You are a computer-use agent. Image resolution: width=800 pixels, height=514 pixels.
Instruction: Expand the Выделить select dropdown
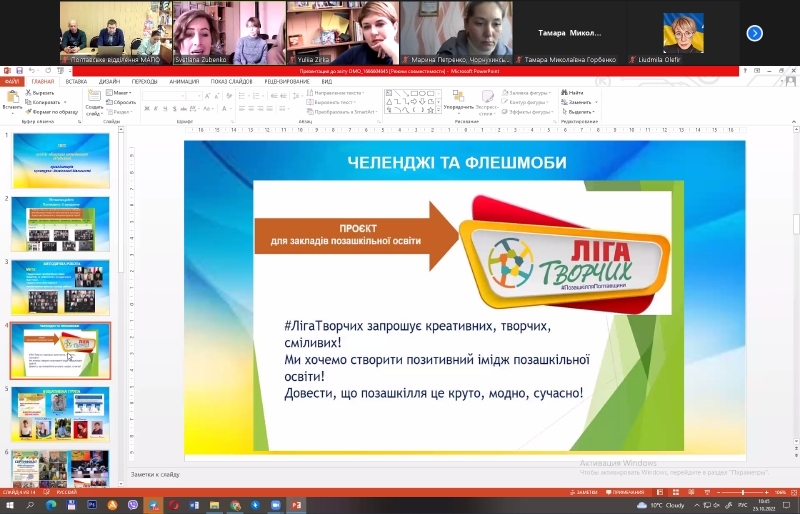[x=578, y=112]
